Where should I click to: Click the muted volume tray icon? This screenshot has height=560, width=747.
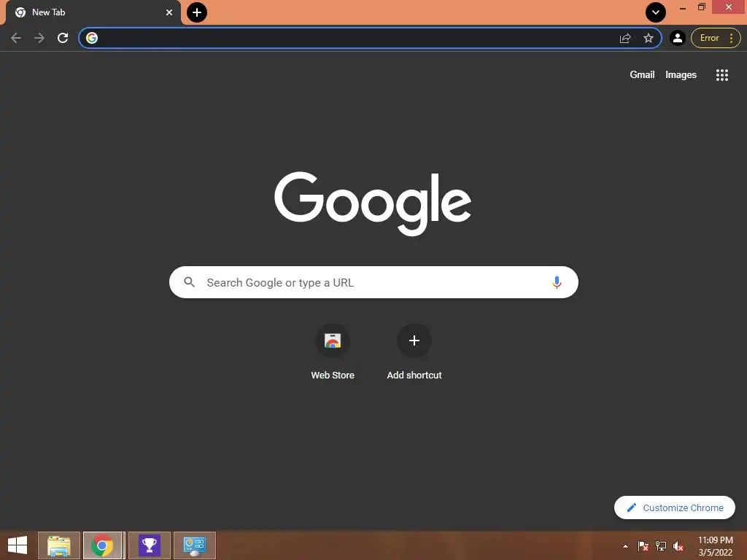pyautogui.click(x=678, y=546)
